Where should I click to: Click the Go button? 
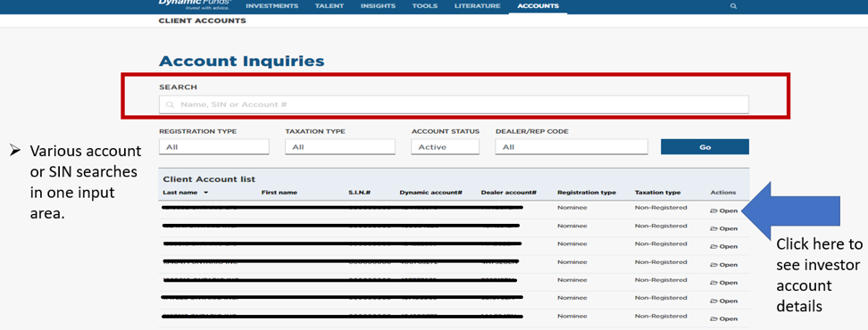[705, 147]
